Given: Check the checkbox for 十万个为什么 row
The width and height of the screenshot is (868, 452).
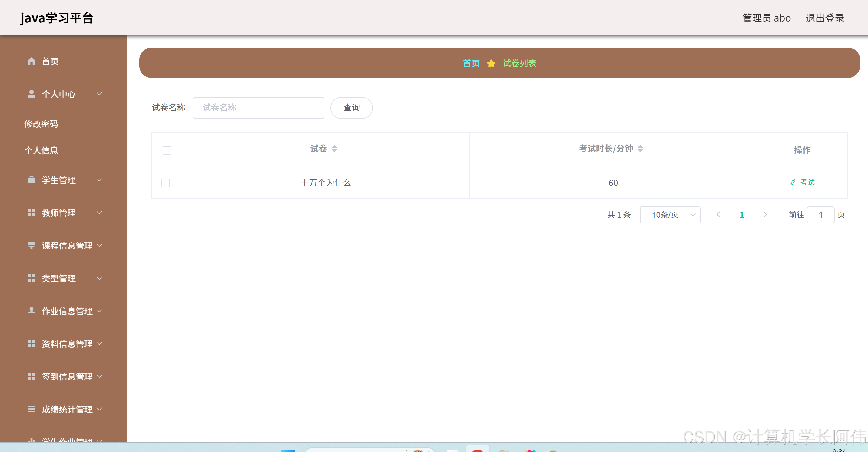Looking at the screenshot, I should click(x=165, y=183).
